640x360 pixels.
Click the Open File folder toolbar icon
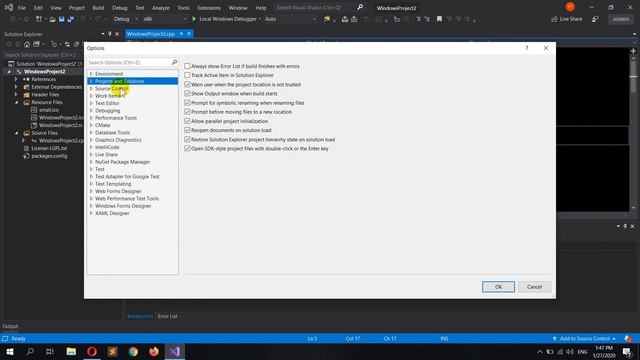pos(52,19)
